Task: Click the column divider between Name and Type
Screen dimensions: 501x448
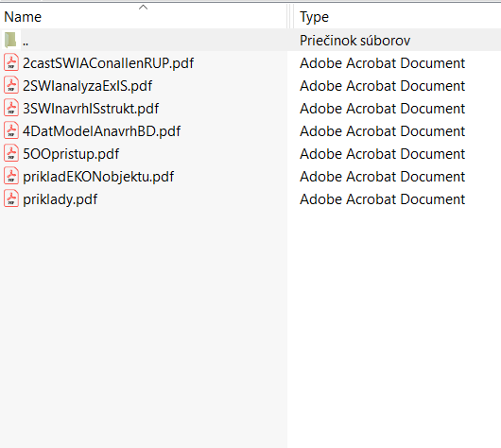Action: tap(290, 16)
